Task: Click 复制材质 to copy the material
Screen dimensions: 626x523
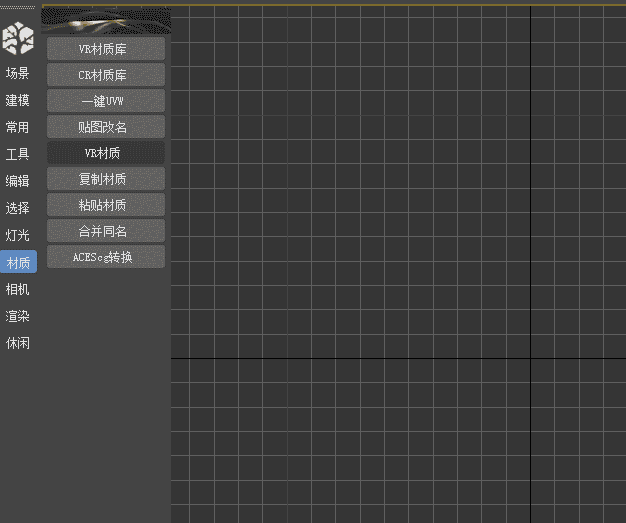Action: [105, 179]
